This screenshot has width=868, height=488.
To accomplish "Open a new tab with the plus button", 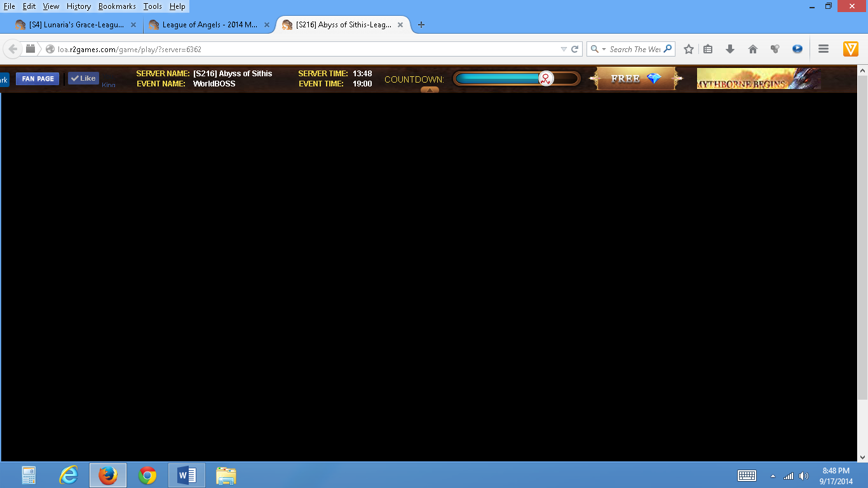I will (421, 25).
